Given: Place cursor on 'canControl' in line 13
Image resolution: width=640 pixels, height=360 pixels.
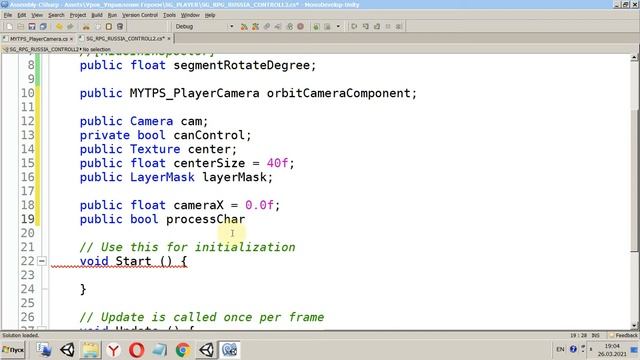Looking at the screenshot, I should [209, 135].
